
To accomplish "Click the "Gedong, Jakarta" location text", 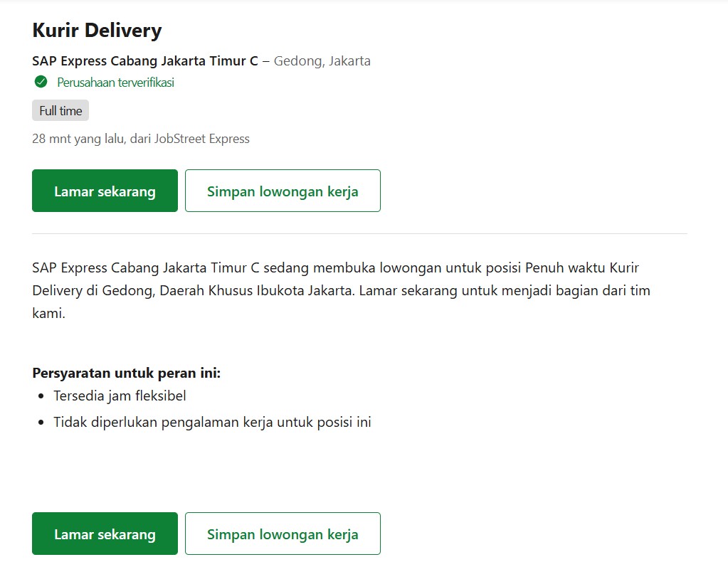I will point(322,60).
